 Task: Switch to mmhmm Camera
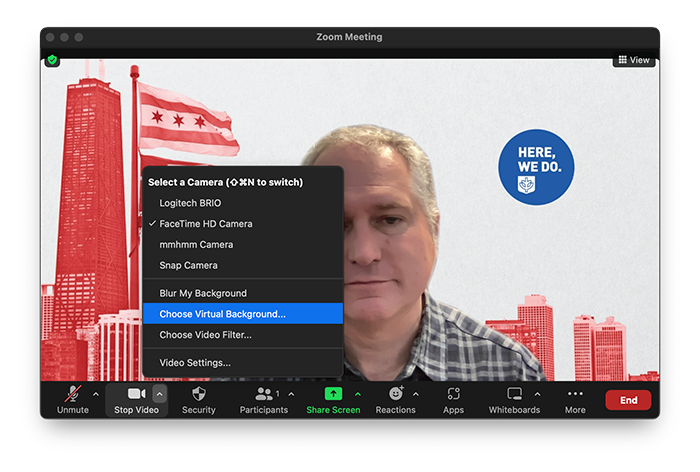tap(196, 245)
